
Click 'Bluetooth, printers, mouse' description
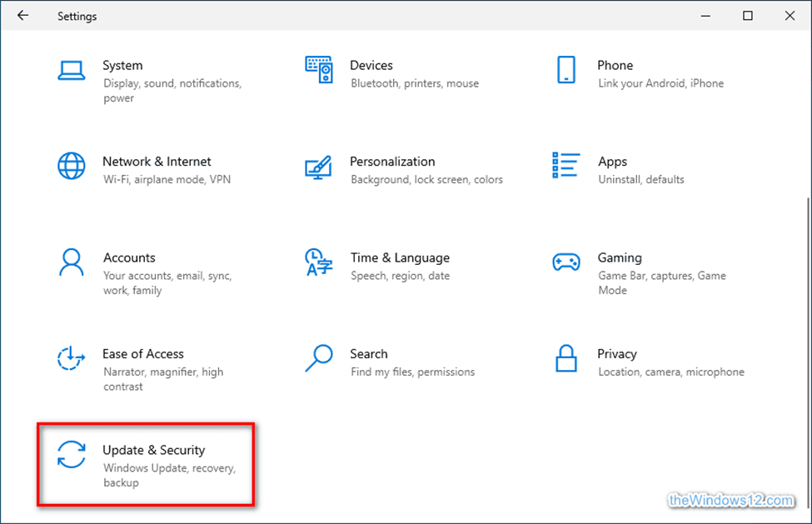[x=415, y=83]
